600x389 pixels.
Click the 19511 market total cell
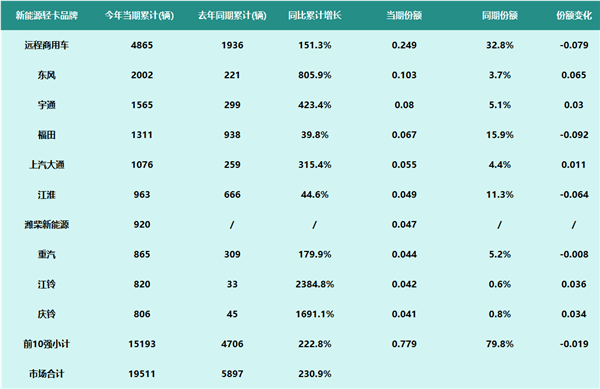pyautogui.click(x=142, y=374)
